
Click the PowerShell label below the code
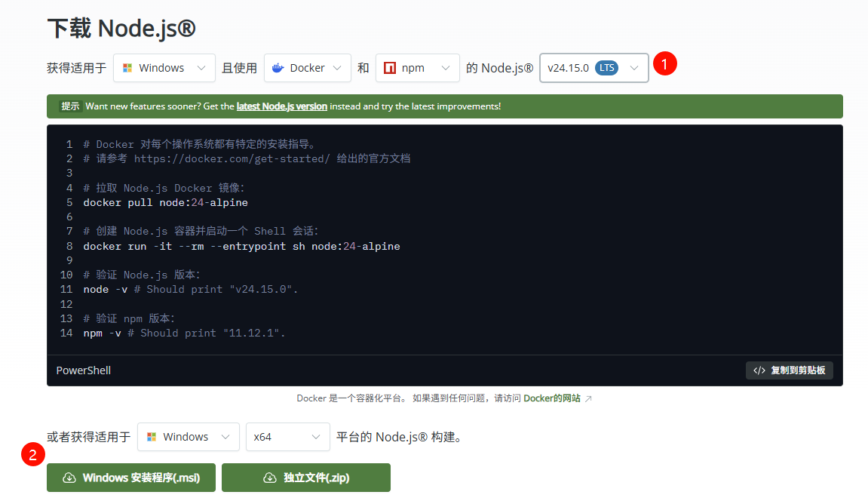point(84,370)
